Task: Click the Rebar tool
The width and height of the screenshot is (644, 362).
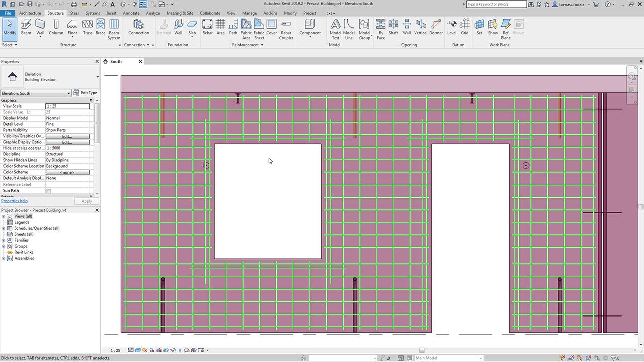Action: pos(207,27)
